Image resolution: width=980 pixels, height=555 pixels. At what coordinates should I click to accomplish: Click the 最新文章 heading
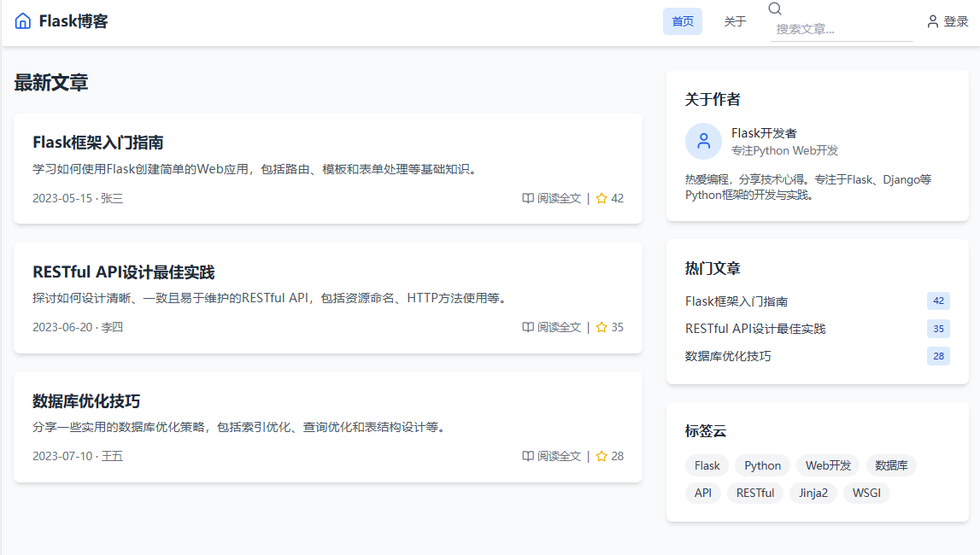pyautogui.click(x=51, y=83)
